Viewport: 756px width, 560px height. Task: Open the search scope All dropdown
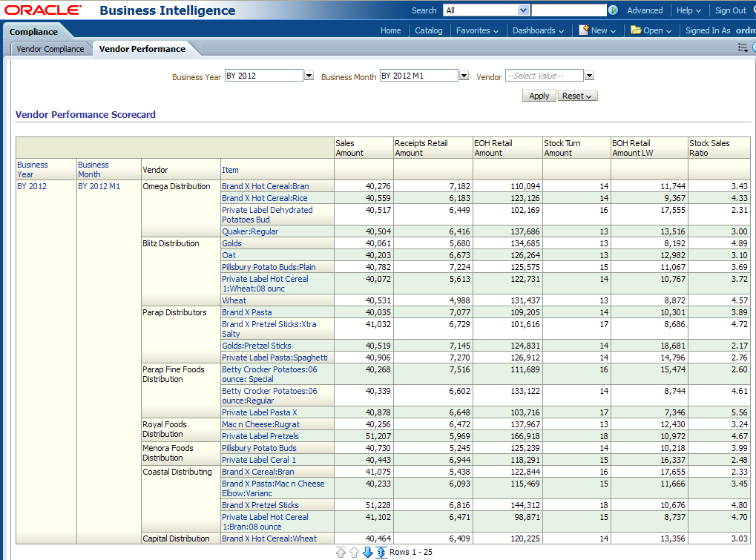[x=523, y=10]
